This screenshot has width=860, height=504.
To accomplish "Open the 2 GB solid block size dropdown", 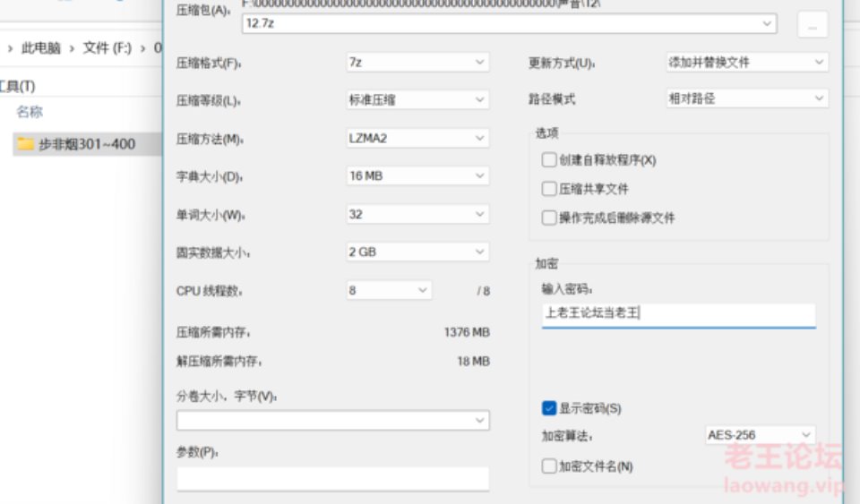I will pos(417,252).
